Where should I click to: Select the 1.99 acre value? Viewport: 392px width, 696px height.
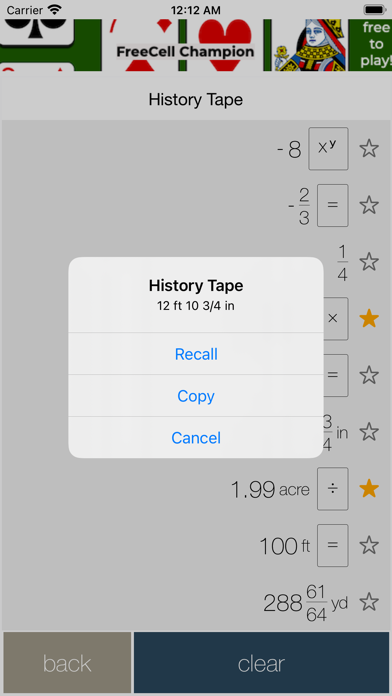[270, 489]
